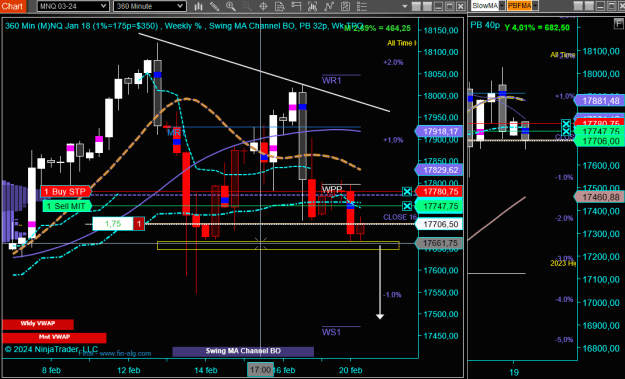Toggle the Chart Trader panel icon
Image resolution: width=625 pixels, height=379 pixels.
(x=296, y=6)
